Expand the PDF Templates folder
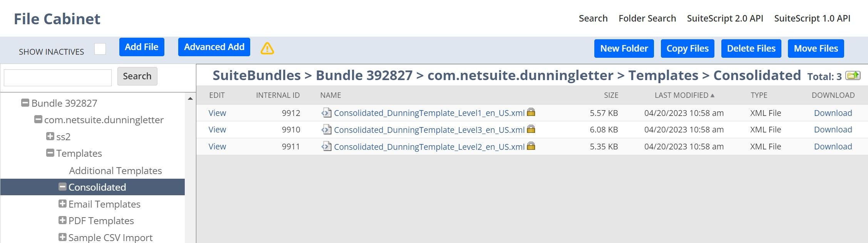This screenshot has width=868, height=243. tap(62, 220)
